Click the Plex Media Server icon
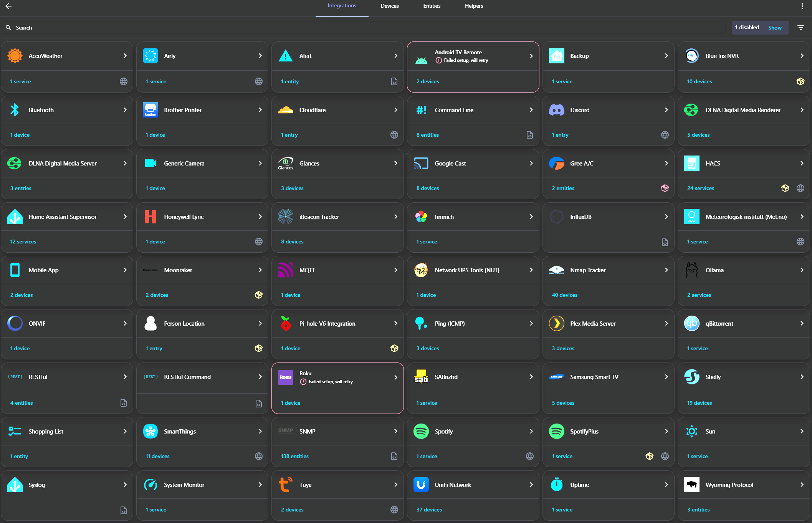This screenshot has height=523, width=812. click(556, 323)
